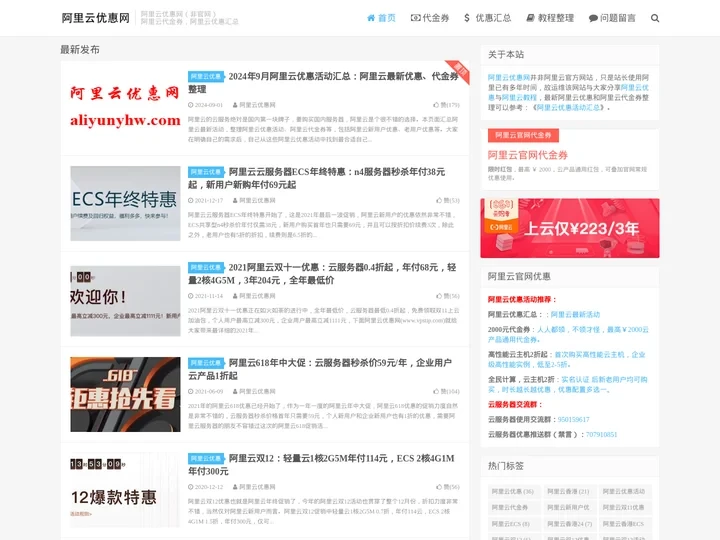
Task: Click the home icon beside 首页
Action: pyautogui.click(x=371, y=18)
